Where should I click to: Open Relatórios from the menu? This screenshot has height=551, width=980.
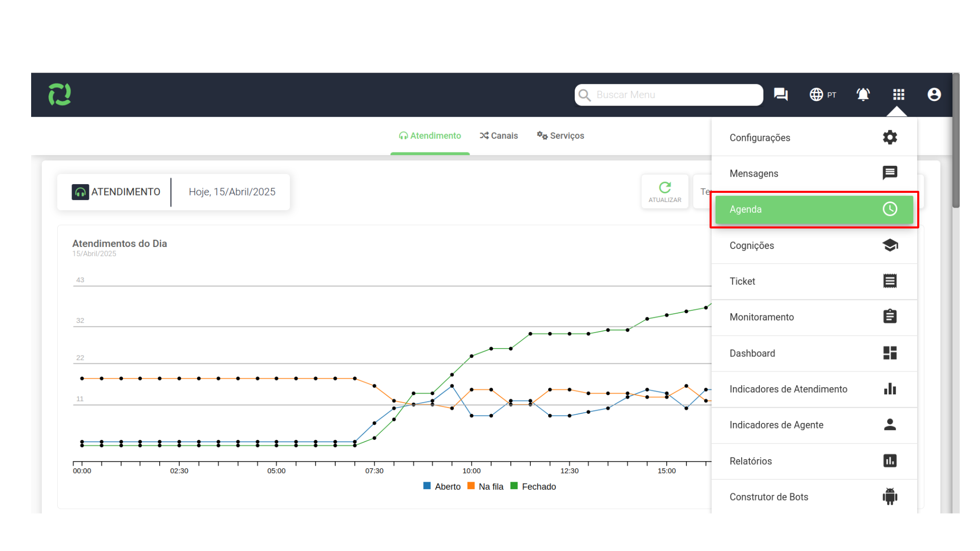(814, 461)
